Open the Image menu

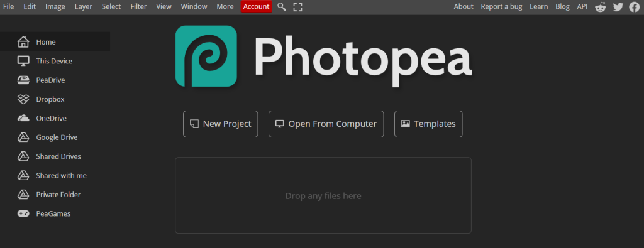(55, 6)
